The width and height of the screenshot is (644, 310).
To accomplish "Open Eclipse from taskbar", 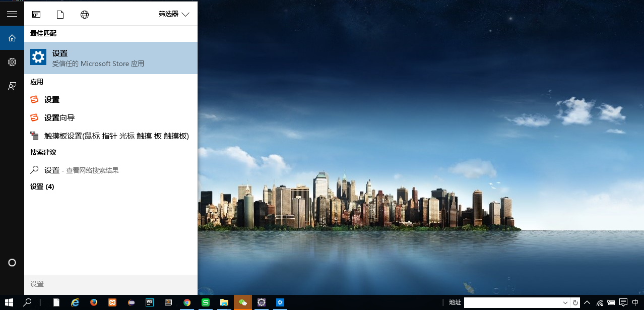I will (x=131, y=302).
